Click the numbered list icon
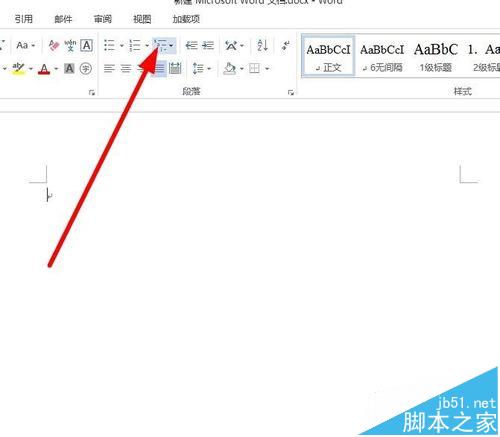This screenshot has height=437, width=500. [135, 45]
